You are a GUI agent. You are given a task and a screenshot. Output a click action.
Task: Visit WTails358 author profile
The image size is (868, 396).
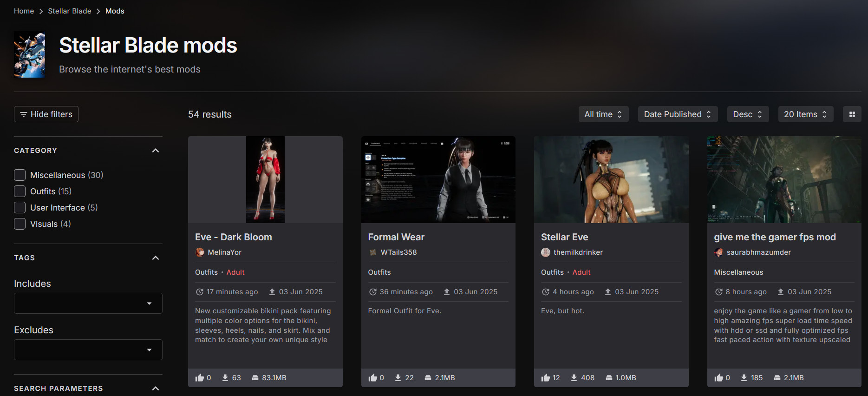[398, 252]
